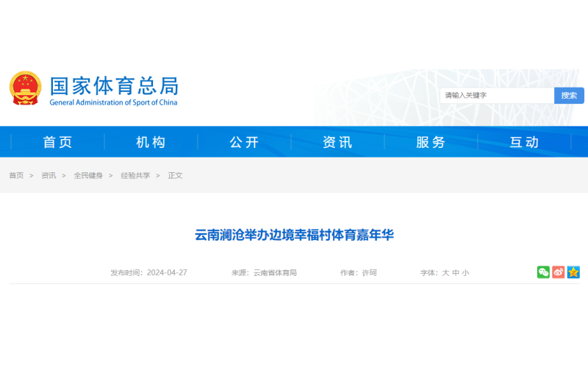The height and width of the screenshot is (368, 588).
Task: Open the 公开 navigation menu item
Action: [244, 142]
